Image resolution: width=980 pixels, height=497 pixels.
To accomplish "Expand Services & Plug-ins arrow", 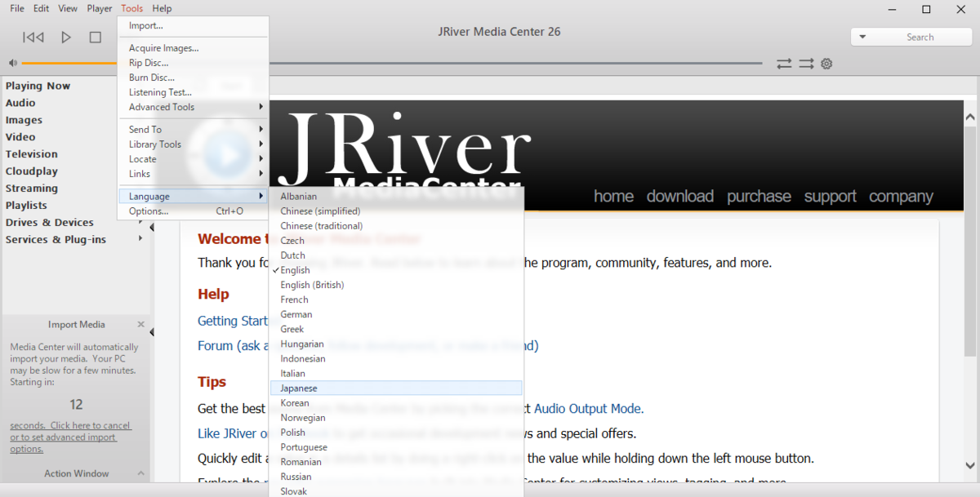I will (140, 239).
